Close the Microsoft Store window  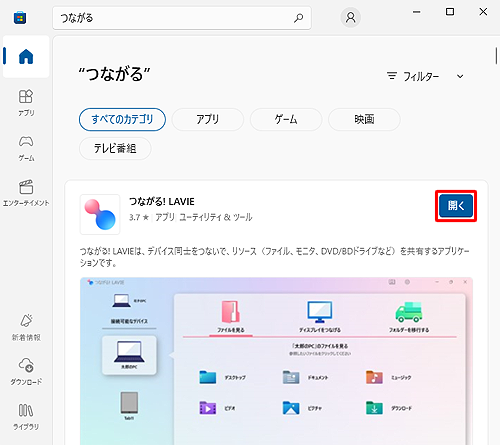tap(483, 12)
